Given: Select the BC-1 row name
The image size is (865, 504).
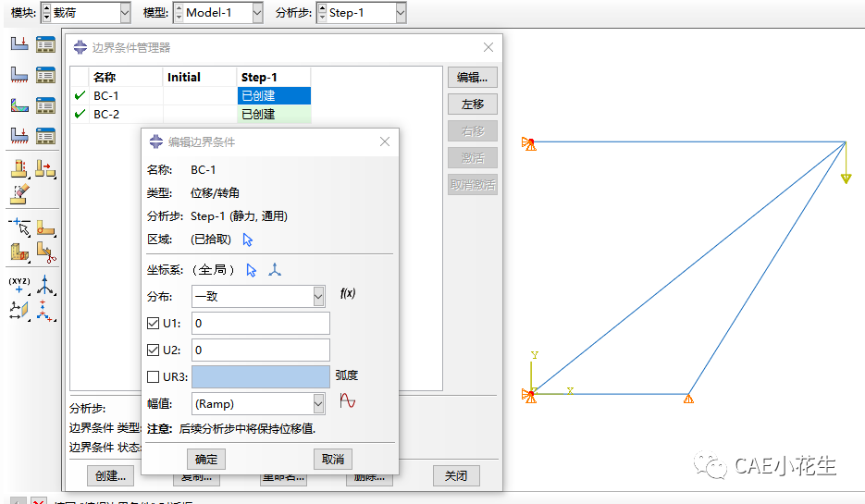Looking at the screenshot, I should (x=105, y=96).
